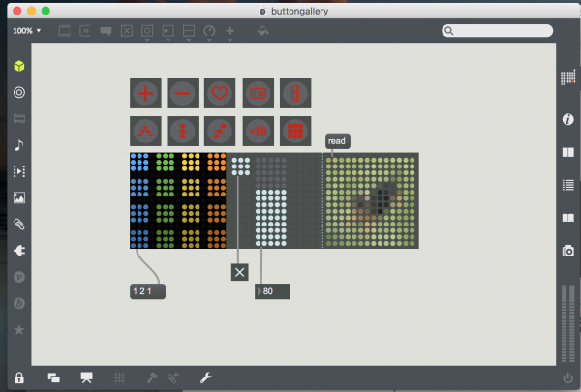The height and width of the screenshot is (392, 581).
Task: Open the snapshots camera icon
Action: coord(568,251)
